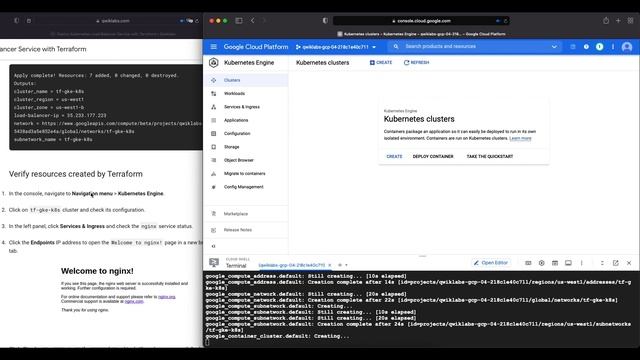Click the toolbar CREATE button
This screenshot has height=360, width=640.
[x=381, y=62]
